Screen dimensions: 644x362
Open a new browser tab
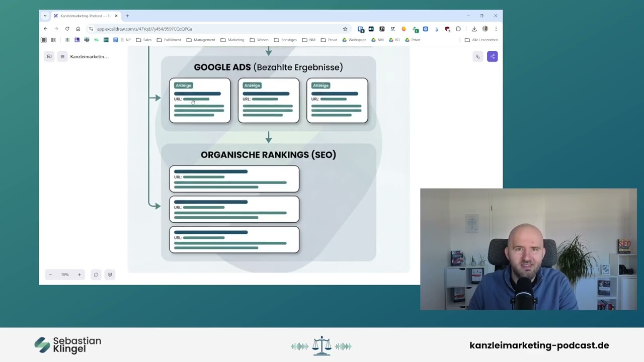pos(127,16)
